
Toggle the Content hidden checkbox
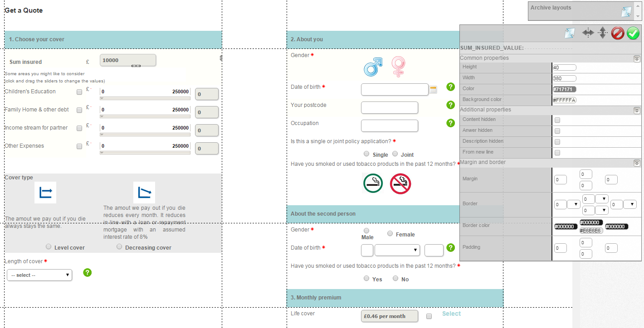pos(557,120)
